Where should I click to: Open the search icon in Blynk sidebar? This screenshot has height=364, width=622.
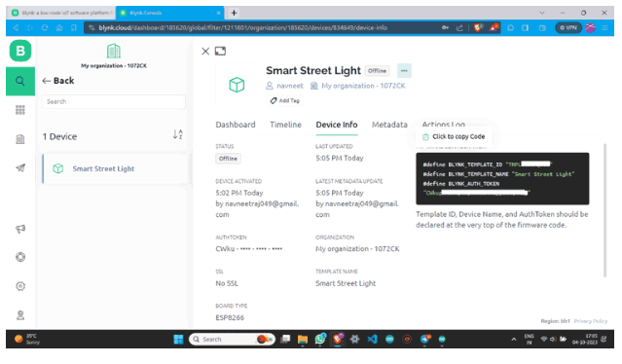coord(20,82)
